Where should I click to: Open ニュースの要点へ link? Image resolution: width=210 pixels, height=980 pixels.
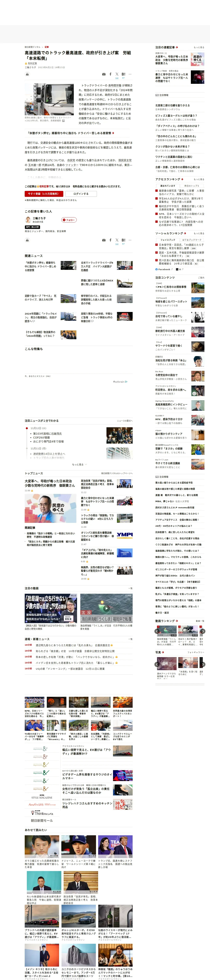click(125, 421)
